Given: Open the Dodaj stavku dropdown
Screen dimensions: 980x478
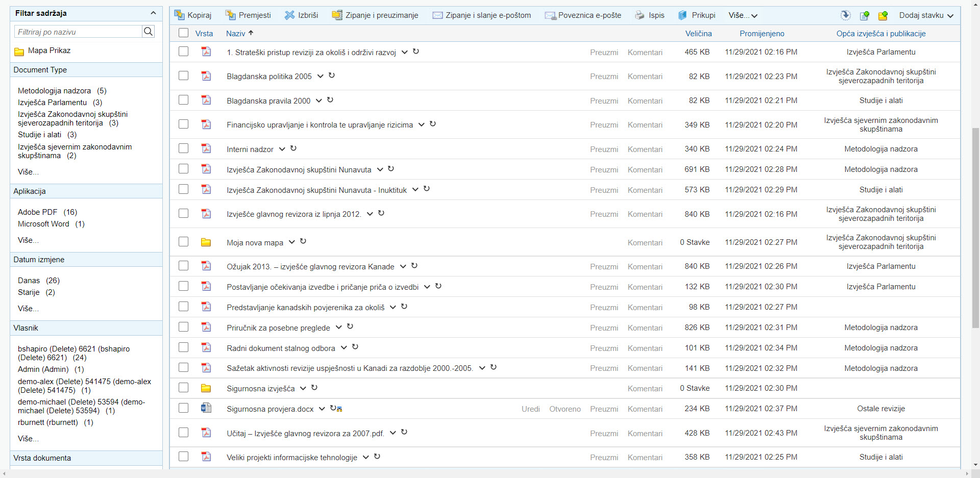Looking at the screenshot, I should (926, 15).
